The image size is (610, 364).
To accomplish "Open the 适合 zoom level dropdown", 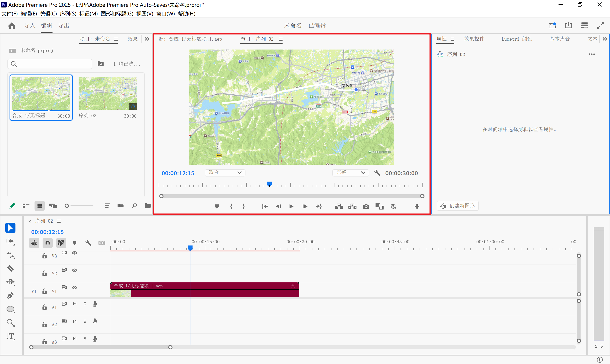I will tap(225, 173).
